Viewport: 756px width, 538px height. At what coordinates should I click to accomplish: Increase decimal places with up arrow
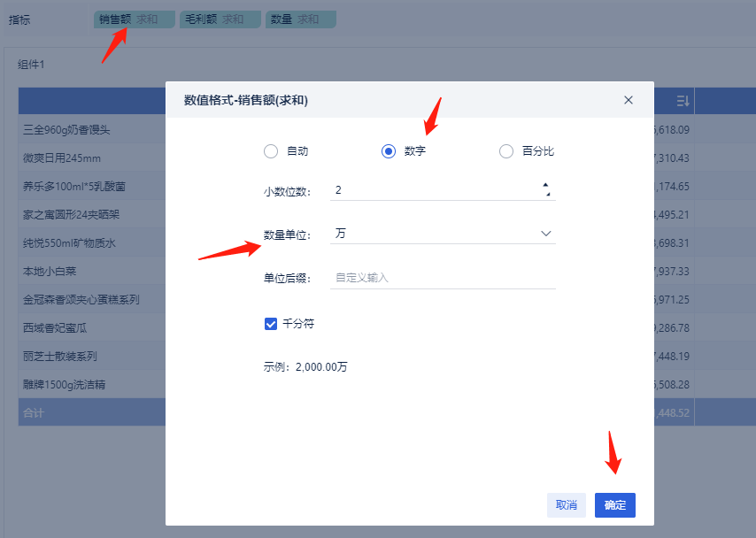[x=545, y=185]
